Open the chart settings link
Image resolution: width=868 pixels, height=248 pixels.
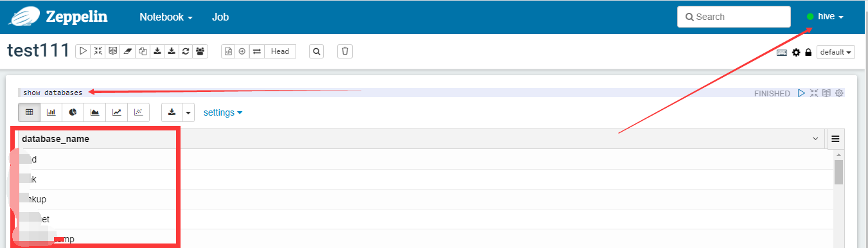223,112
